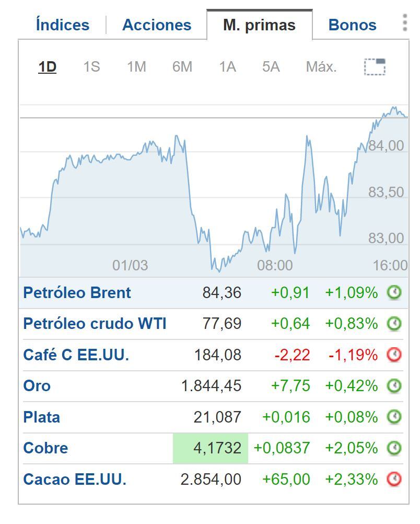Select the 5A timeframe
The height and width of the screenshot is (524, 420).
271,67
